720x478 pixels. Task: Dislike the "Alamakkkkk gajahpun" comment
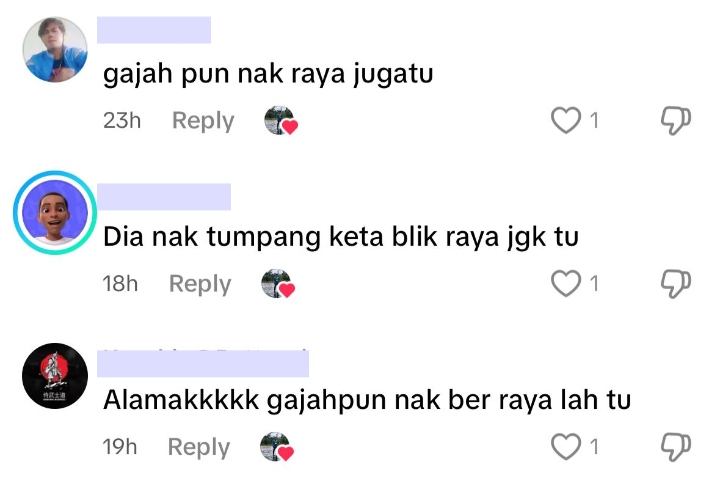pyautogui.click(x=675, y=447)
